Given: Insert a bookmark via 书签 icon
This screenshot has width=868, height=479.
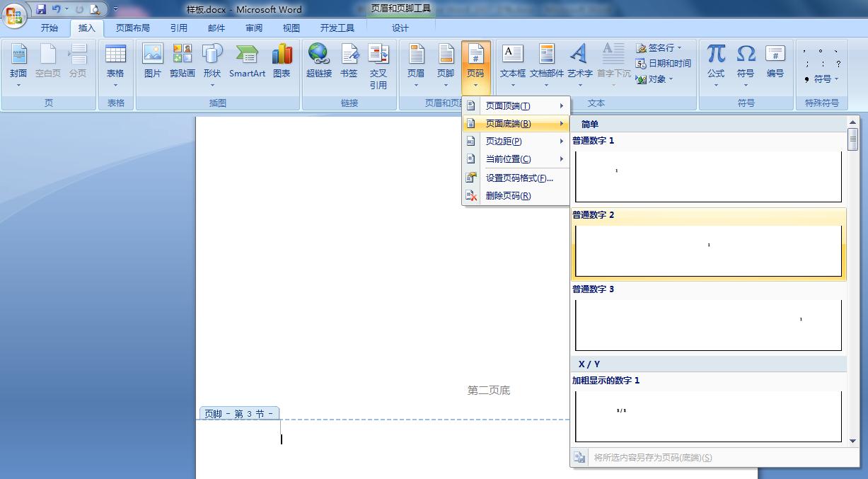Looking at the screenshot, I should click(349, 60).
